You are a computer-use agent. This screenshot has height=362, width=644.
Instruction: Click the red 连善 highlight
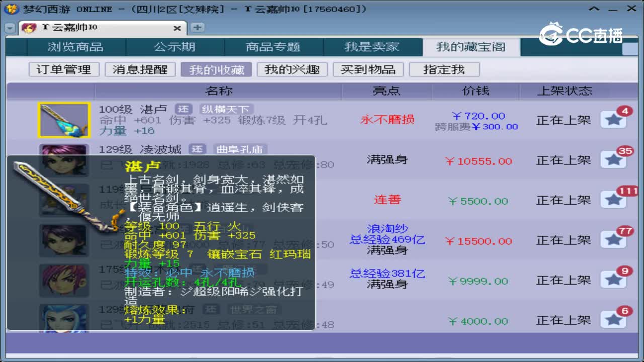coord(387,200)
